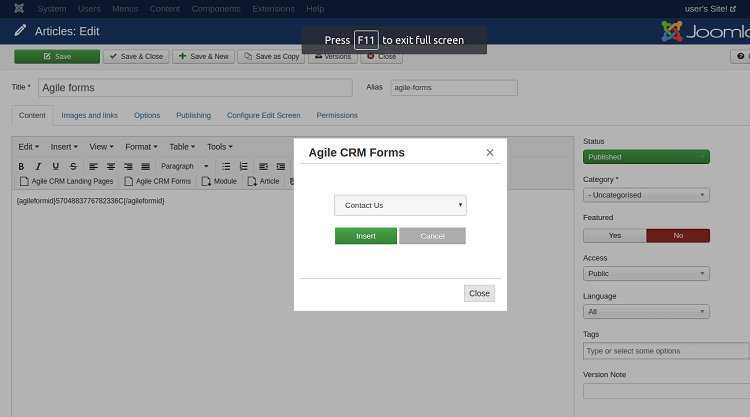The height and width of the screenshot is (417, 750).
Task: Click the Title input field
Action: coord(195,88)
